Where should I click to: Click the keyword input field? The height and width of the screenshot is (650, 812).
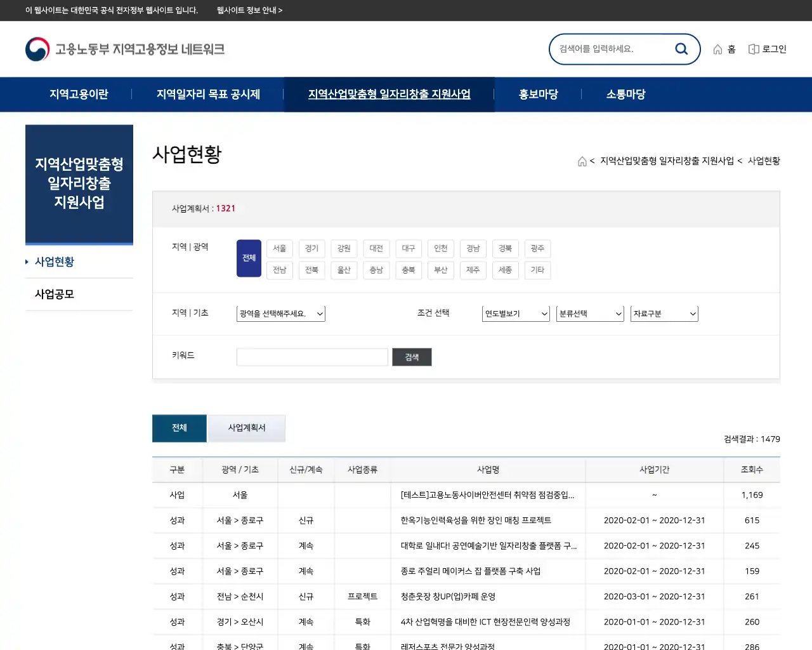tap(312, 357)
